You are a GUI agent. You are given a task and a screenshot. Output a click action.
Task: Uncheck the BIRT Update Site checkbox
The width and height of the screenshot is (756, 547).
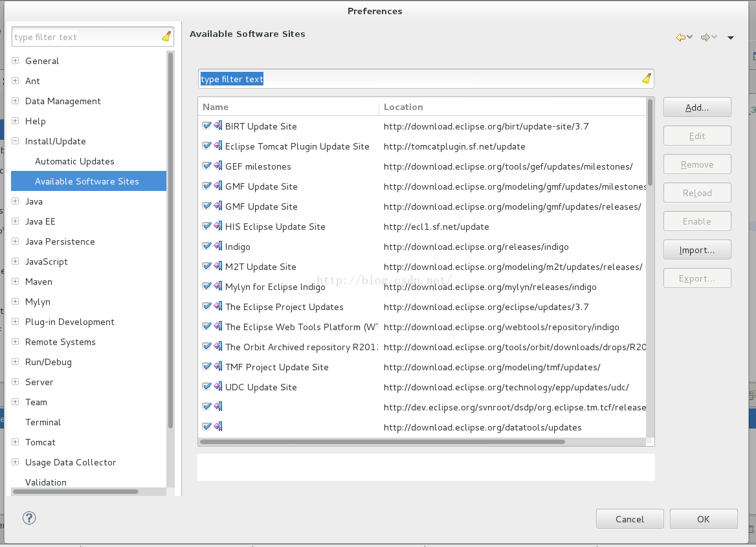pyautogui.click(x=207, y=126)
